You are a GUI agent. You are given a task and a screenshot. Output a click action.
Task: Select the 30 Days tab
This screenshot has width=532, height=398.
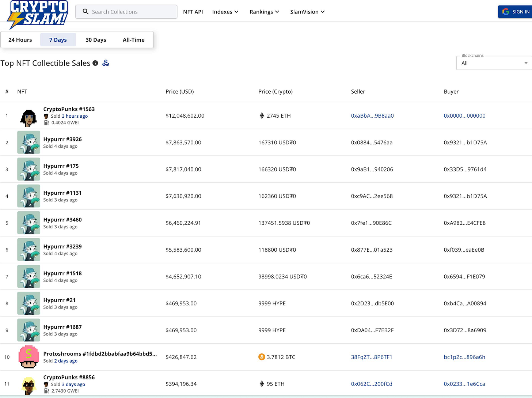[x=96, y=40]
